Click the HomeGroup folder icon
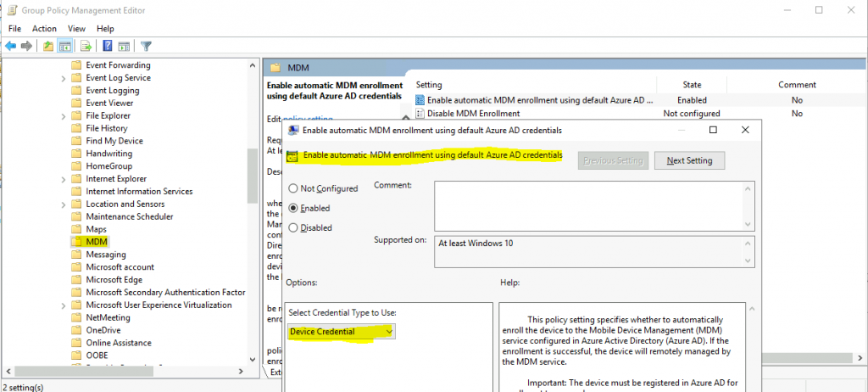Screen dimensions: 868x392 point(76,165)
